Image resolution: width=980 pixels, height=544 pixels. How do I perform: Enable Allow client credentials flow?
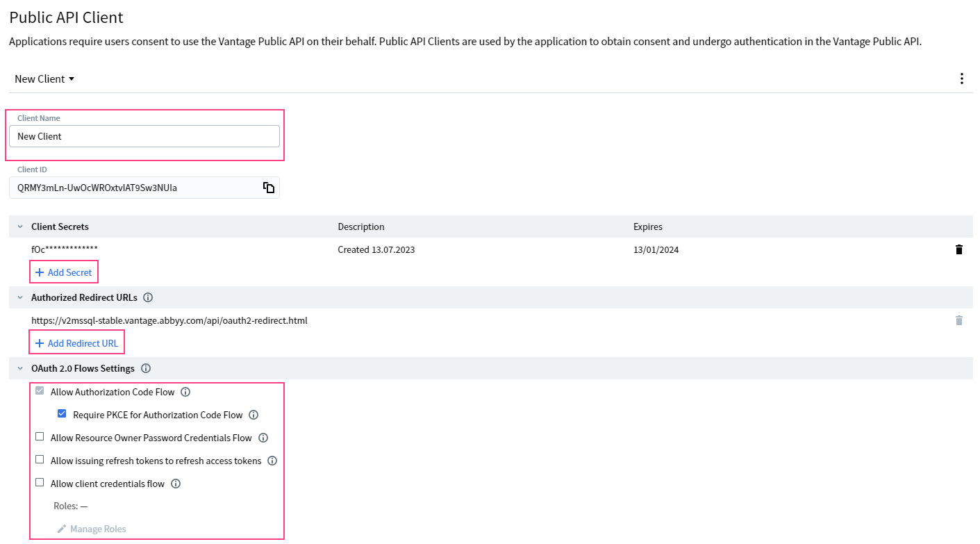pos(40,482)
